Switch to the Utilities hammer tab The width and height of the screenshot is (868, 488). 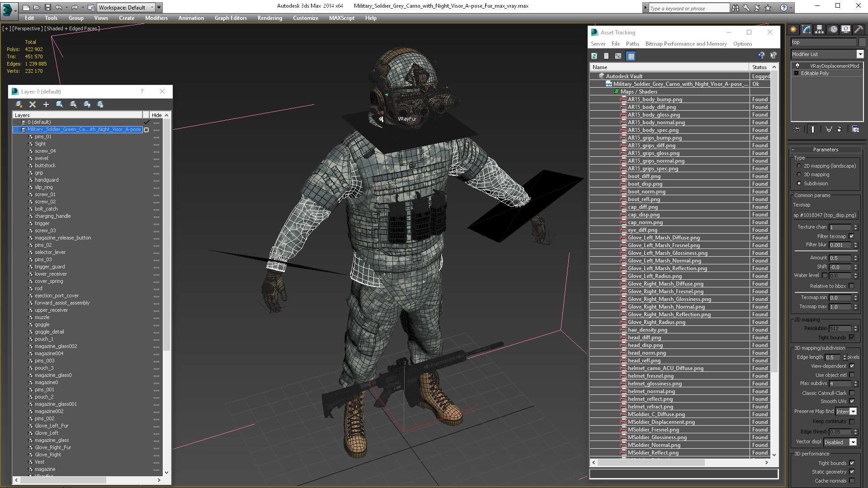point(859,29)
